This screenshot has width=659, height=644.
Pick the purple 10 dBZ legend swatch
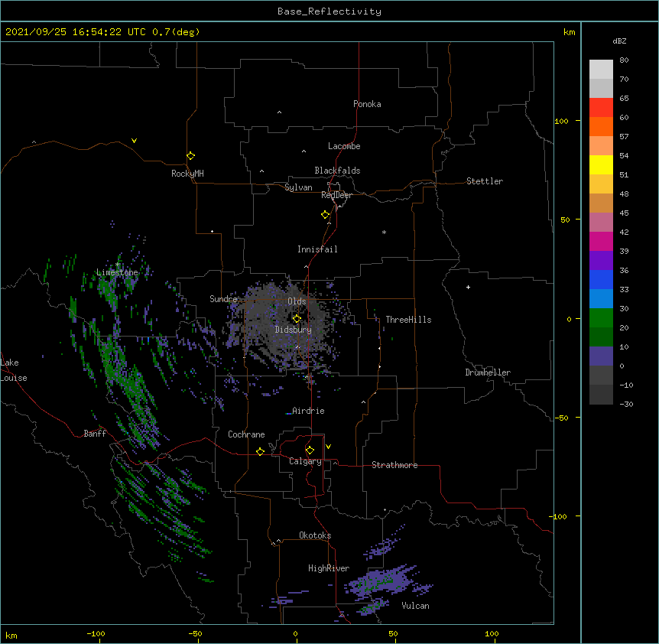[x=601, y=356]
